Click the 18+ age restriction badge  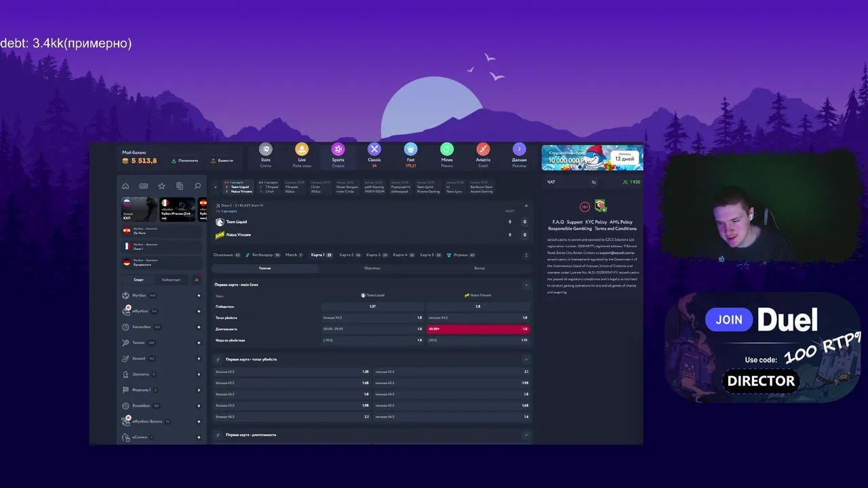[x=585, y=207]
